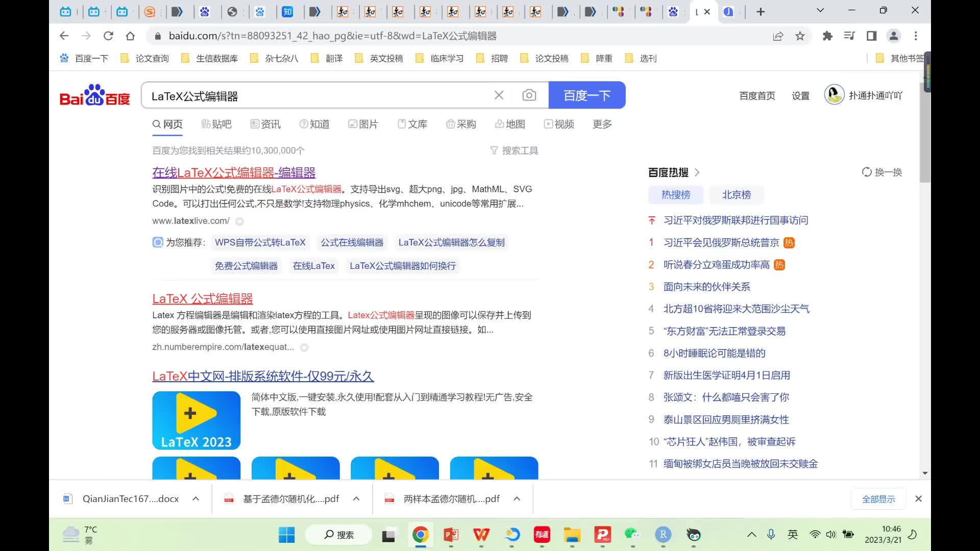Switch to the 资讯 tab
The height and width of the screenshot is (551, 980).
[265, 124]
